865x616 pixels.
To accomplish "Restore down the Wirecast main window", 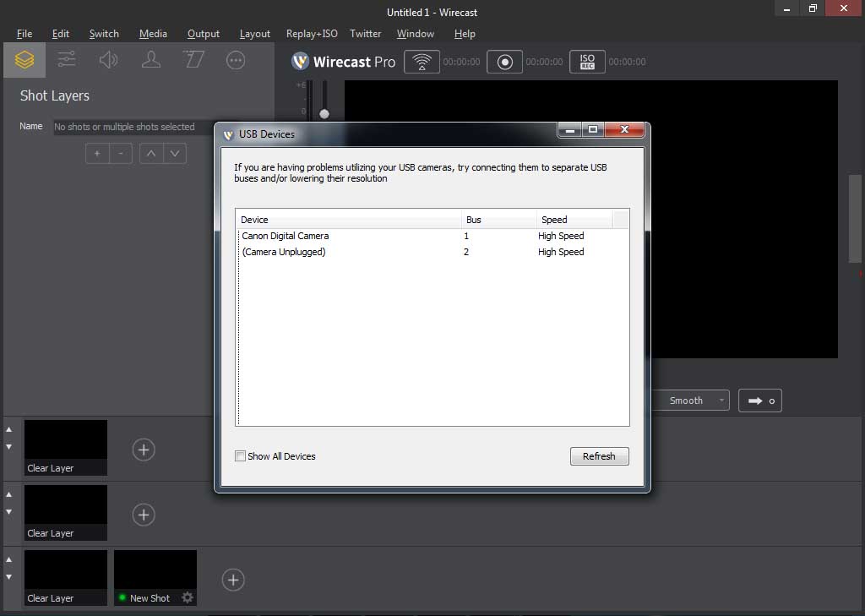I will click(x=813, y=8).
